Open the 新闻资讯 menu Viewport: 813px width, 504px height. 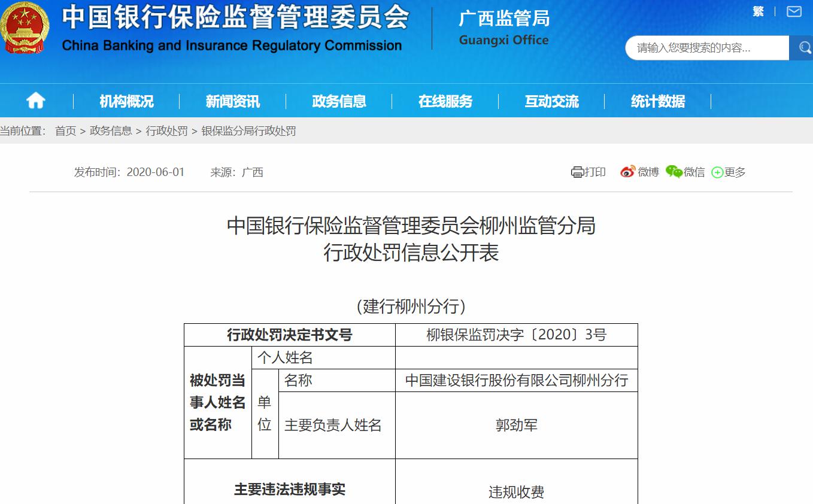click(233, 101)
